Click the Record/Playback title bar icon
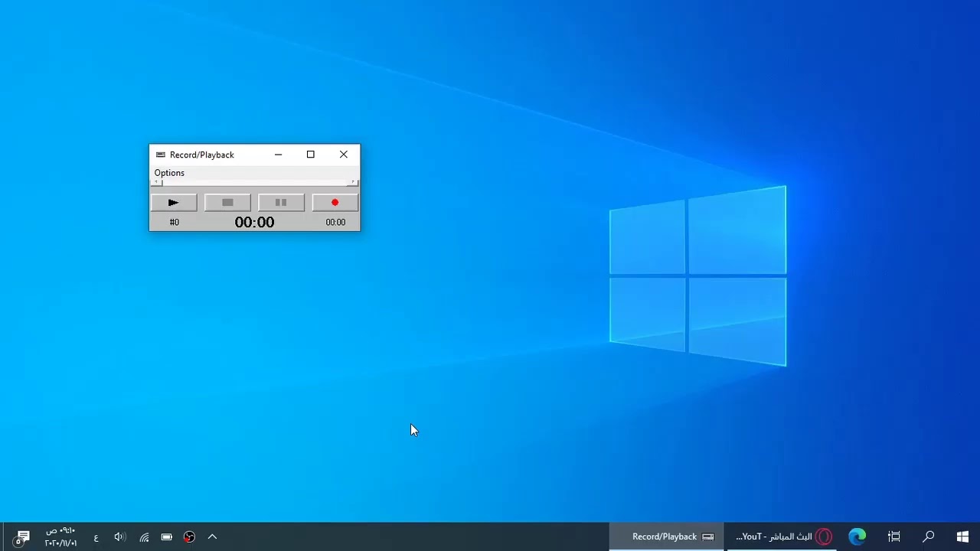Screen dimensions: 980x551 [x=161, y=155]
